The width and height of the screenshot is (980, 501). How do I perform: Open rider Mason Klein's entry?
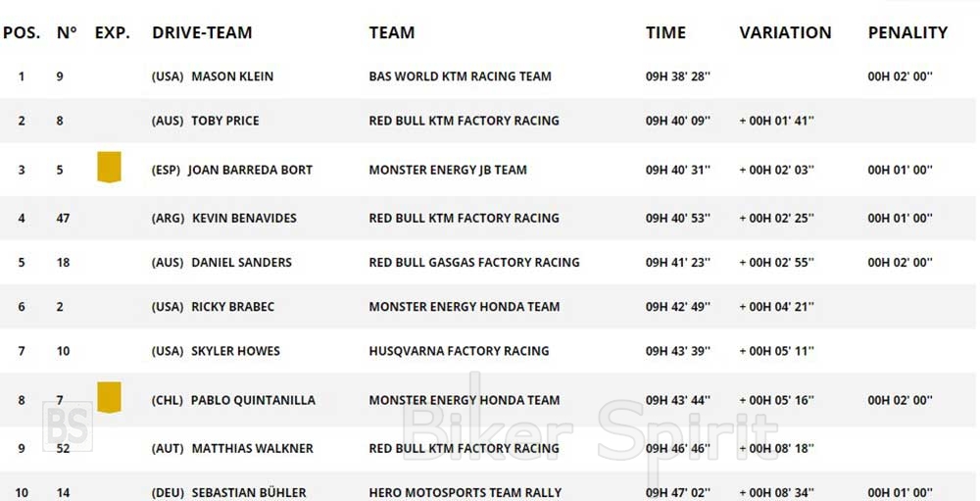click(x=232, y=76)
